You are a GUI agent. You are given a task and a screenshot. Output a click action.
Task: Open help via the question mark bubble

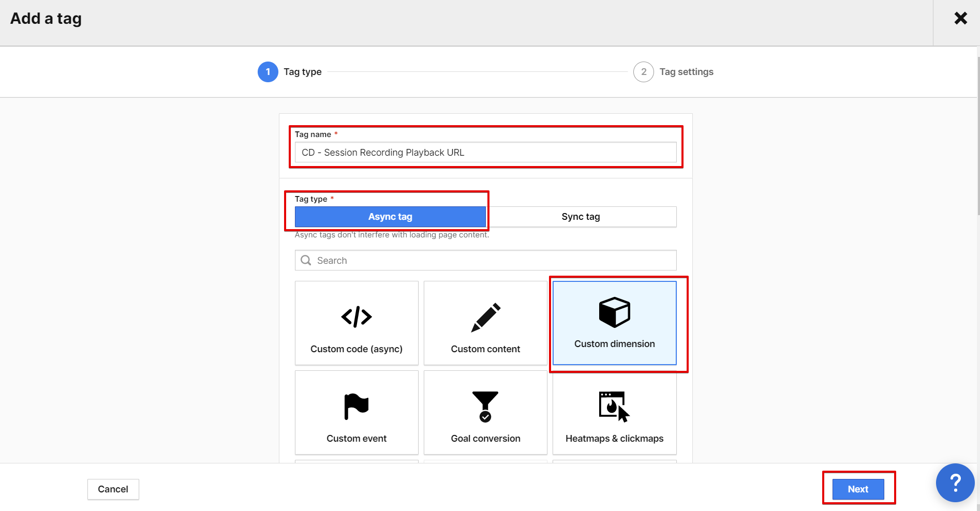click(955, 483)
